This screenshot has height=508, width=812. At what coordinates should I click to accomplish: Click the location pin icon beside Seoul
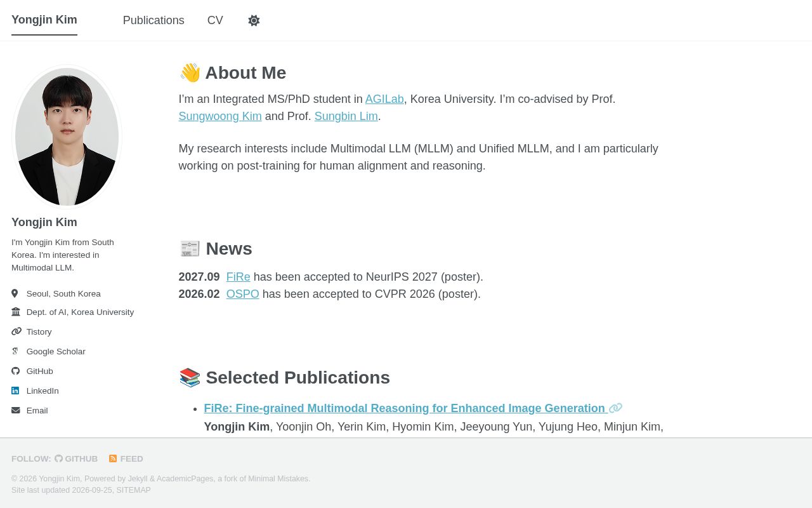click(x=15, y=293)
